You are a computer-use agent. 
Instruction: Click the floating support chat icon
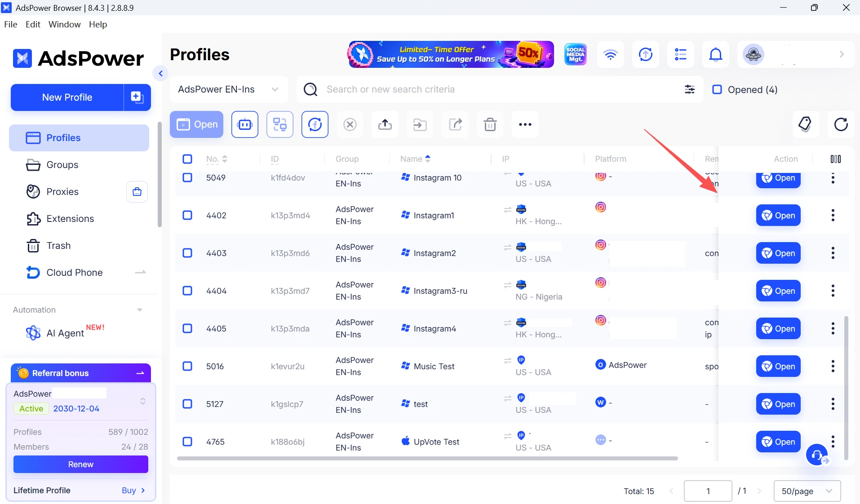tap(817, 455)
